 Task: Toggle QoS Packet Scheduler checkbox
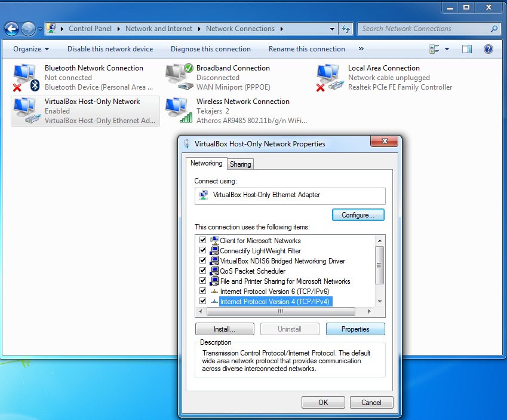click(x=202, y=271)
